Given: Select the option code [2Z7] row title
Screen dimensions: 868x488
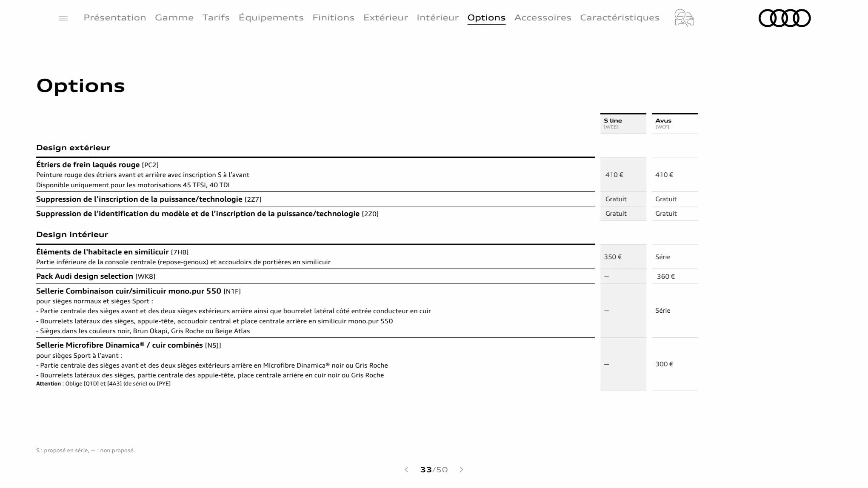Looking at the screenshot, I should click(149, 199).
